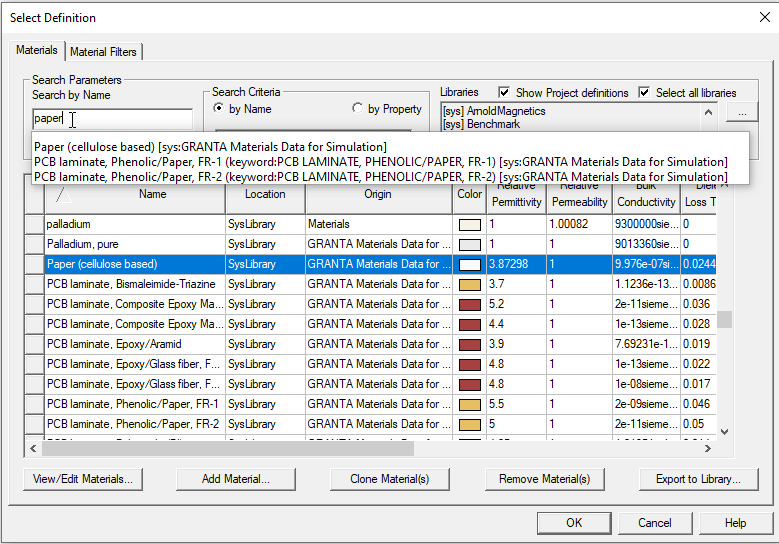779x544 pixels.
Task: Click the row selector for palladium
Action: pos(34,224)
